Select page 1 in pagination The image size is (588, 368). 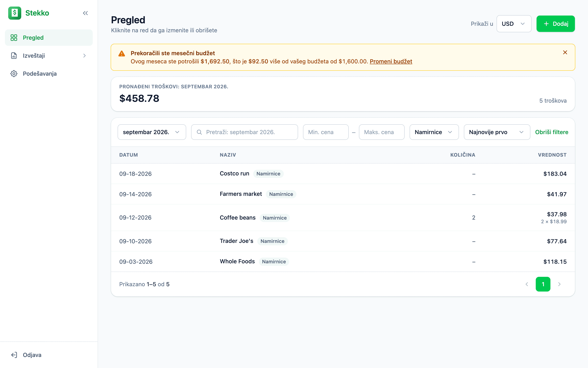click(543, 284)
